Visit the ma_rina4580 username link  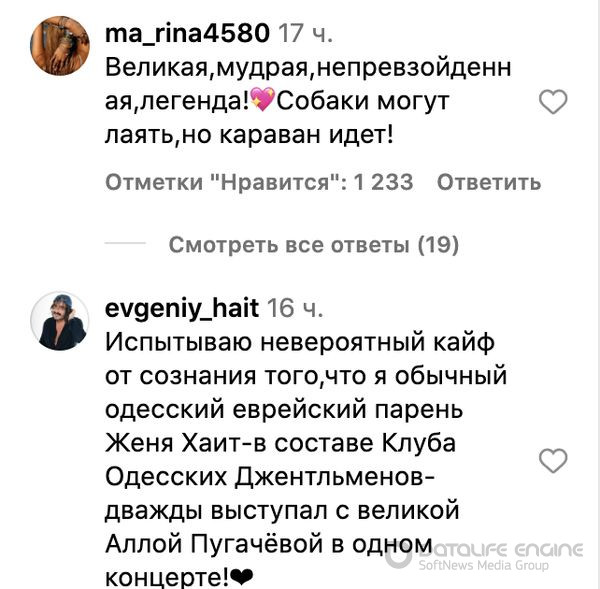pyautogui.click(x=187, y=33)
